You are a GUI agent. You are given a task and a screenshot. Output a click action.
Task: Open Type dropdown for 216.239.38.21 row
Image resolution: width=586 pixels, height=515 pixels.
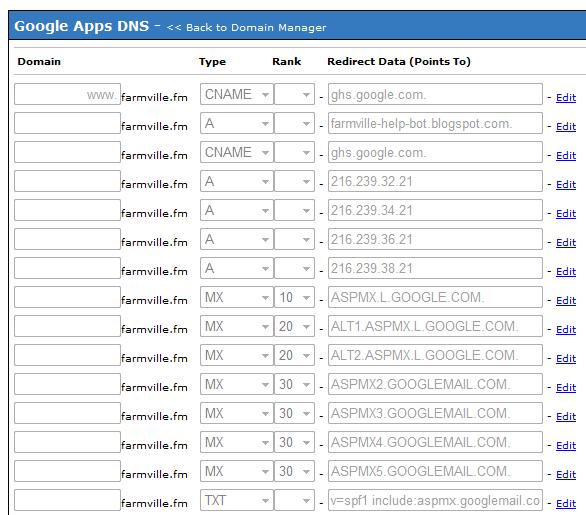coord(237,268)
